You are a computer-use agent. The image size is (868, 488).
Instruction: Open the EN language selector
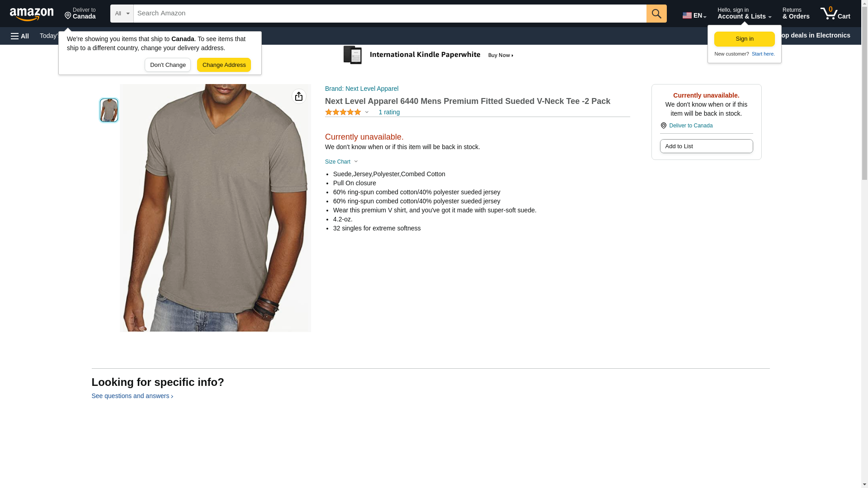[x=694, y=15]
